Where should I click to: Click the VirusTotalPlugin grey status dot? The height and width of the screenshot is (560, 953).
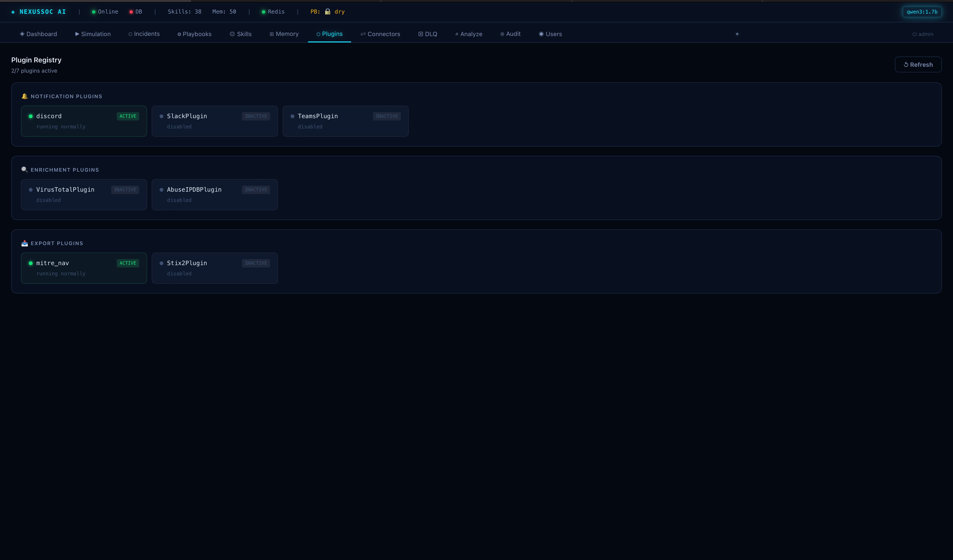click(31, 190)
